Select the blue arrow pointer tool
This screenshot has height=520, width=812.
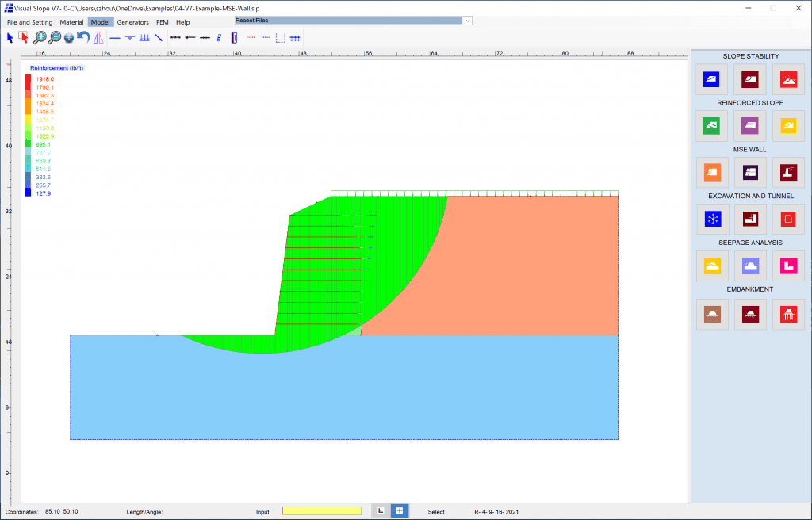coord(10,38)
